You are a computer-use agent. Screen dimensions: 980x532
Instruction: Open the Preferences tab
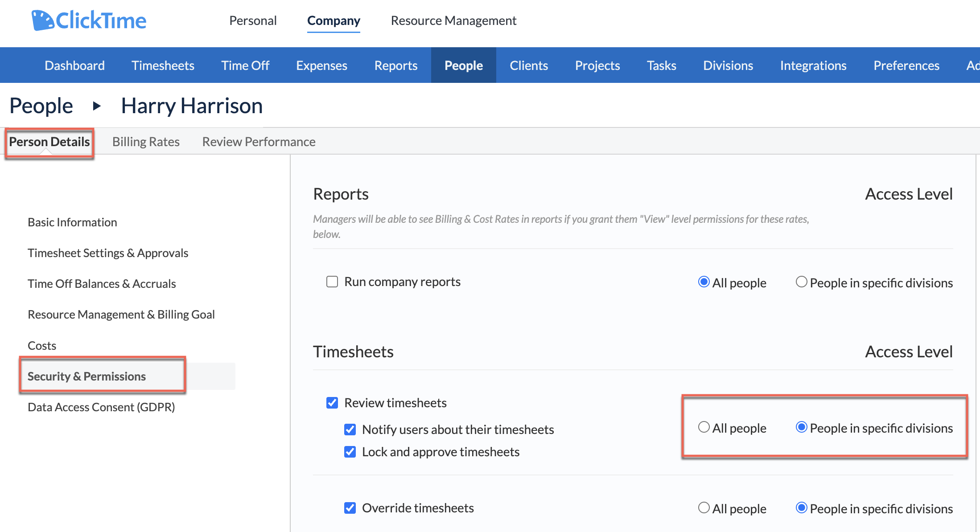point(906,65)
